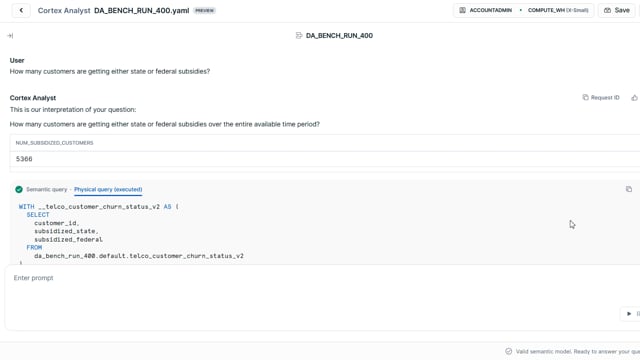640x360 pixels.
Task: Click the DA_BENCH_RUN_400.yaml file name
Action: (142, 11)
